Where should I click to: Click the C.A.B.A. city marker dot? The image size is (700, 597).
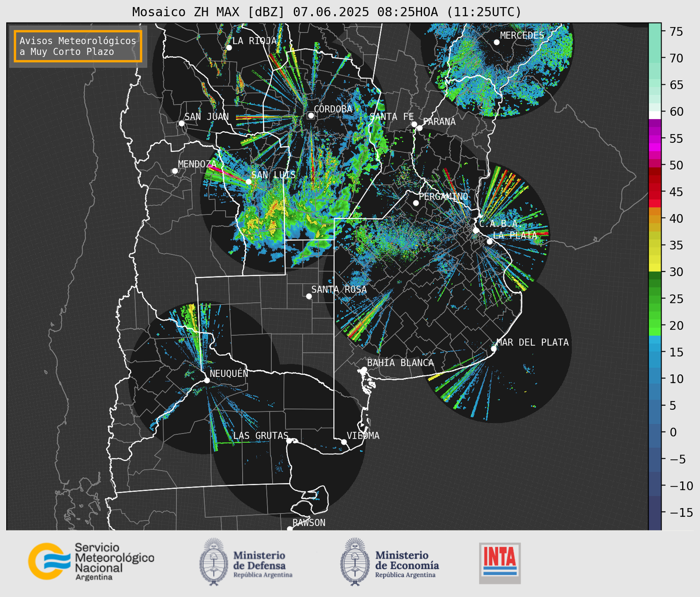tap(476, 230)
